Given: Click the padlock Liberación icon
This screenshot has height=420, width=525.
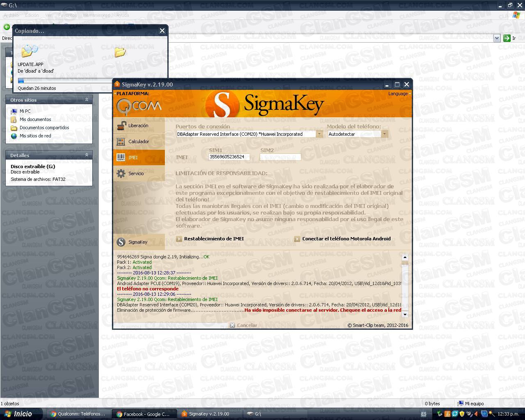Looking at the screenshot, I should (x=121, y=126).
